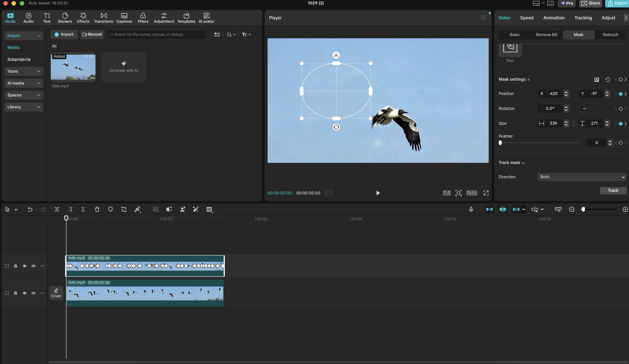Click the undo icon above the timeline
The image size is (629, 364).
tap(30, 210)
